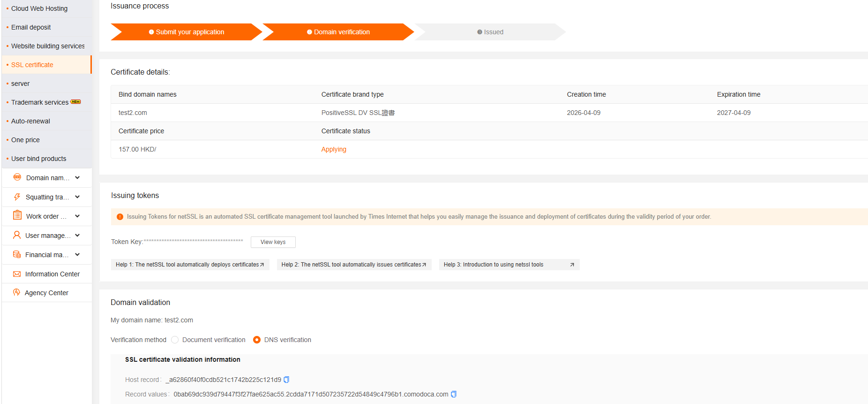Click the Squatting lightning bolt icon
The height and width of the screenshot is (404, 868).
pos(17,197)
